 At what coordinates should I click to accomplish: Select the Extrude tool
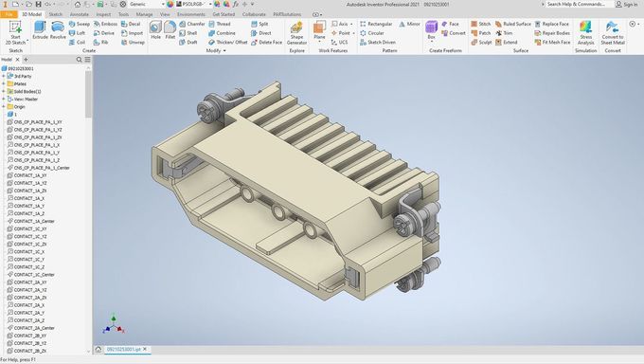pos(40,30)
